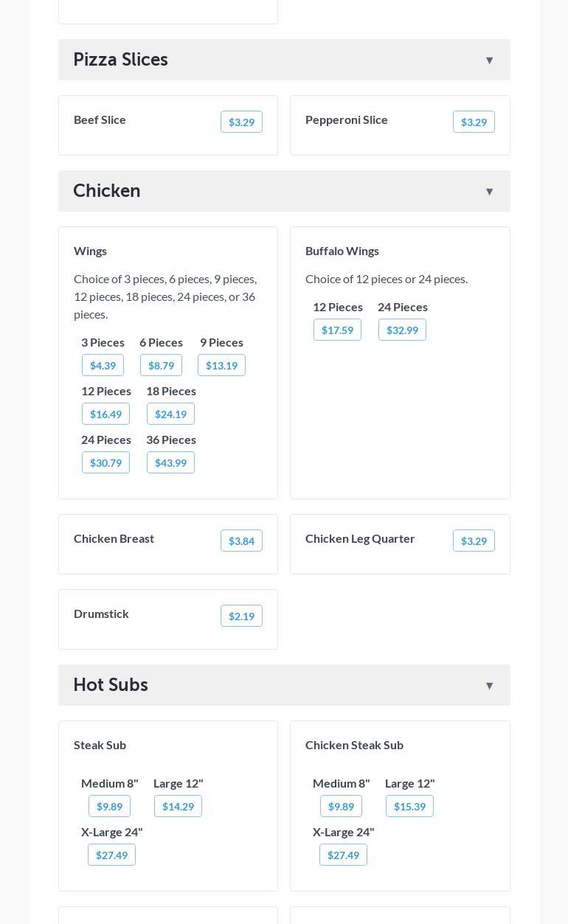The image size is (568, 924).
Task: Select 12 Pieces Buffalo Wings for $17.59
Action: coord(337,330)
